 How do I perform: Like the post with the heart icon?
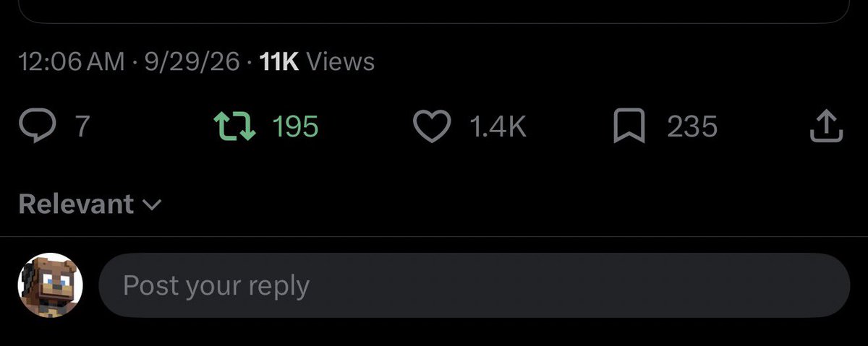432,127
